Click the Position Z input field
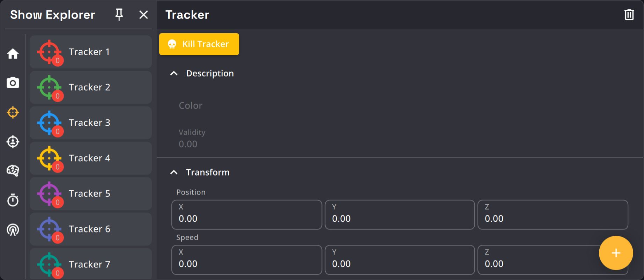Viewport: 644px width, 280px height. [x=553, y=215]
